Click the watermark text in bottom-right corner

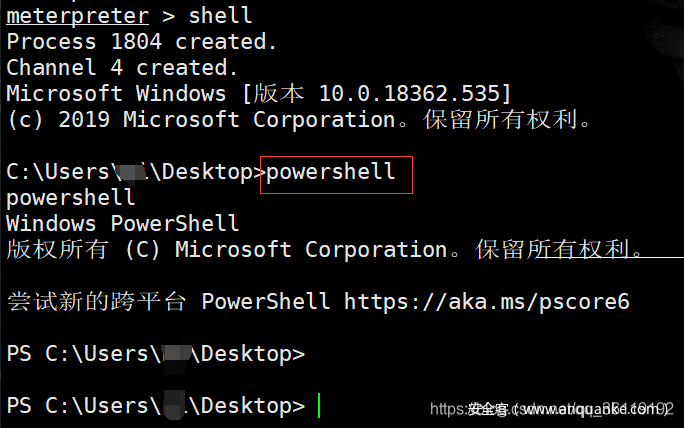coord(553,410)
